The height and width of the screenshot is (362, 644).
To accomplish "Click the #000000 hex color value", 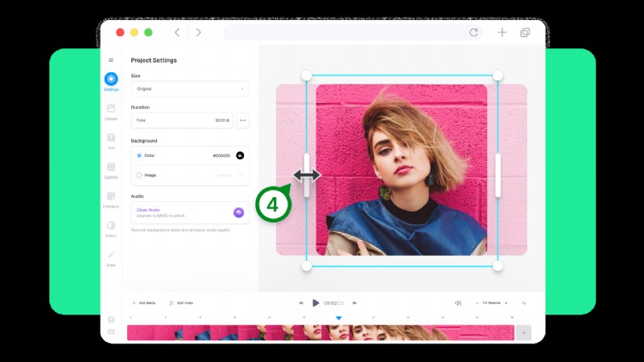I will coord(221,155).
